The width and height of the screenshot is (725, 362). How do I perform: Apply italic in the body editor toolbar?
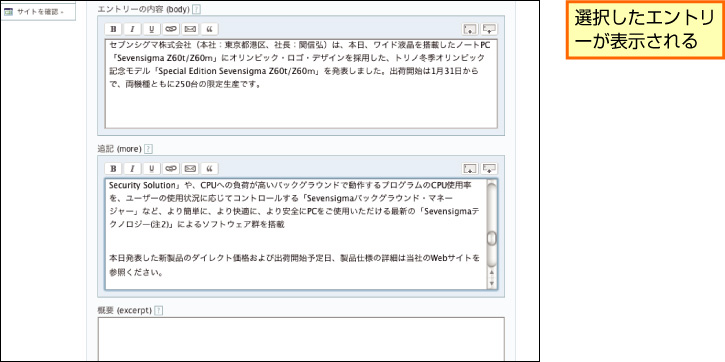132,29
